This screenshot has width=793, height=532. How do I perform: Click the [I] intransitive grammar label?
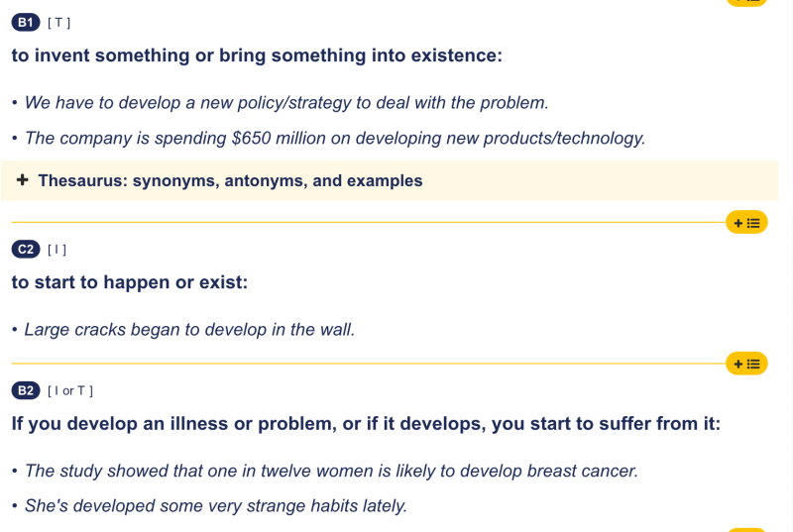click(x=57, y=250)
